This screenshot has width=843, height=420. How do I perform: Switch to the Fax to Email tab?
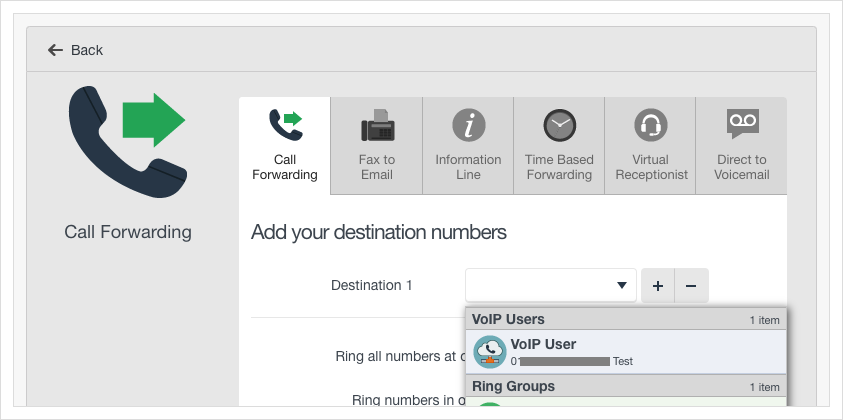coord(377,146)
